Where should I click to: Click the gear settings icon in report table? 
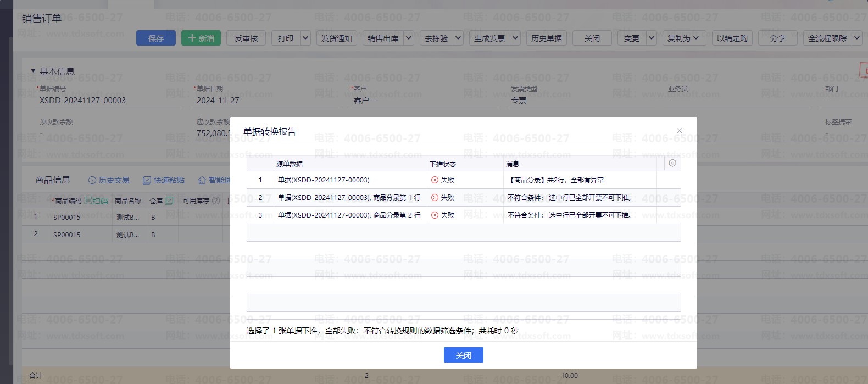coord(672,163)
